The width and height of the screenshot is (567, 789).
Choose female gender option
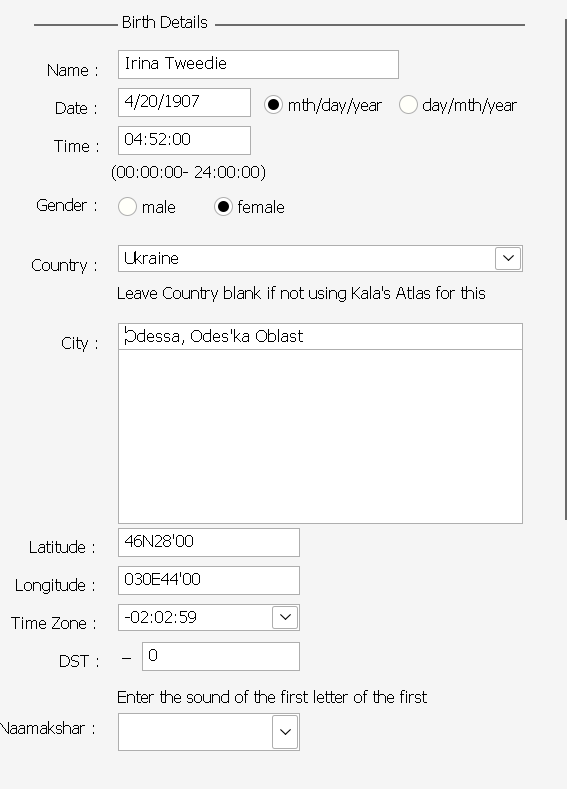click(223, 206)
